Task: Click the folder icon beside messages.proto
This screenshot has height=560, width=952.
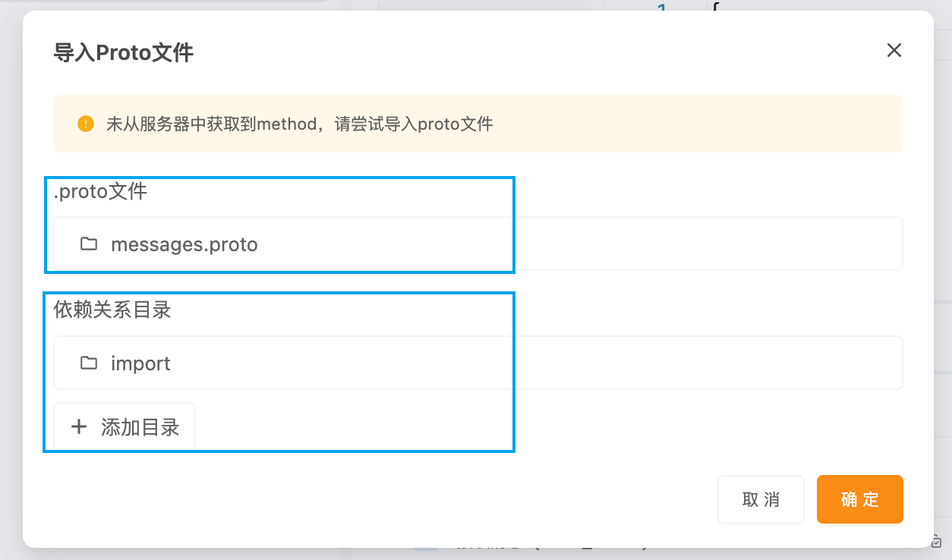Action: coord(88,244)
